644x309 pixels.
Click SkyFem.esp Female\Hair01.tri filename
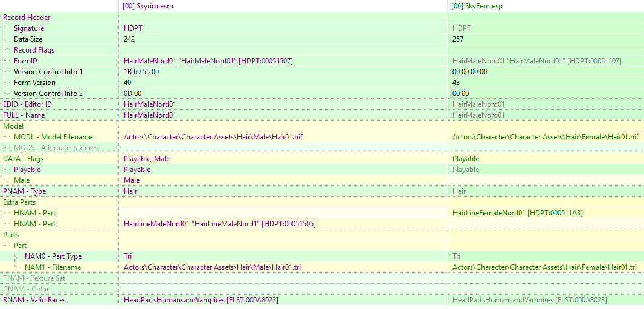tap(544, 267)
